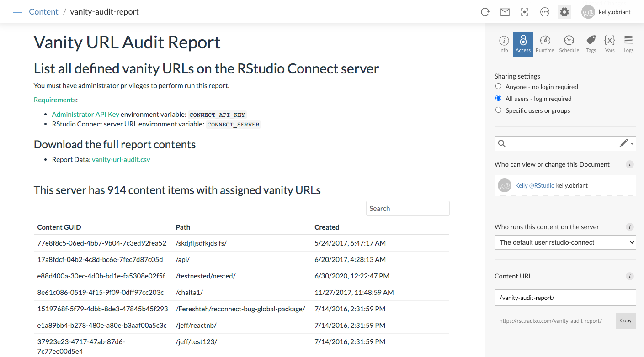
Task: Click path /jeff/reactnb/
Action: tap(196, 325)
